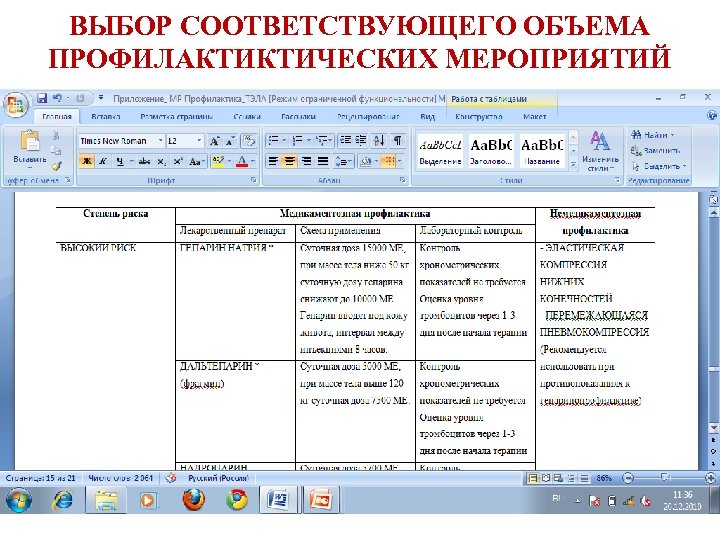Click Русский (Россия) language indicator

(x=219, y=478)
